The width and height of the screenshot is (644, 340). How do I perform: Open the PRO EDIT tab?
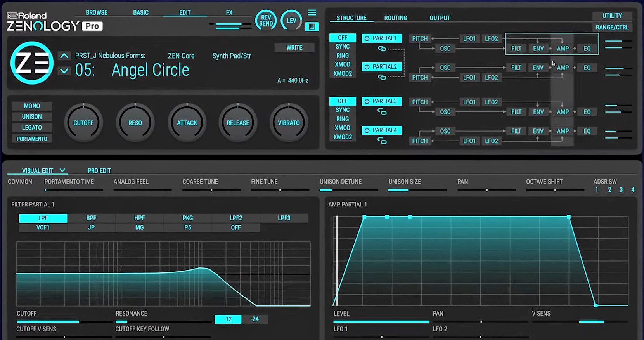click(x=99, y=171)
